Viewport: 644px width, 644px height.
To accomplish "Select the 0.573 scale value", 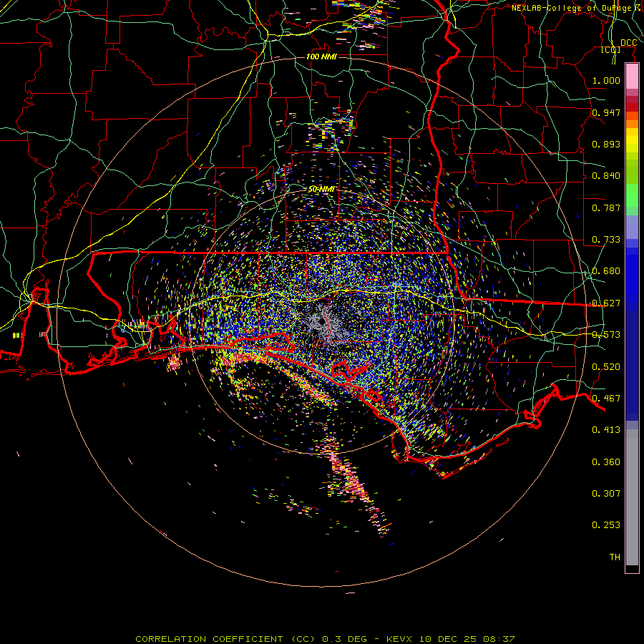I will tap(606, 335).
